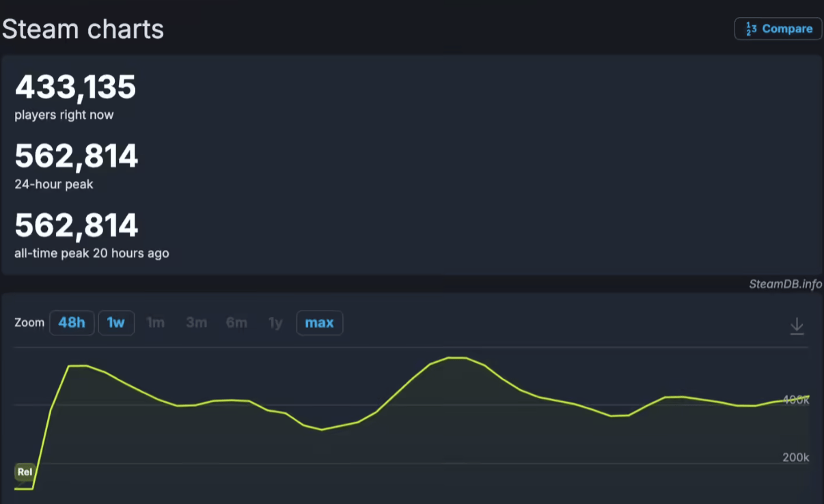Viewport: 824px width, 504px height.
Task: Click the 'players right now' caption
Action: click(64, 115)
